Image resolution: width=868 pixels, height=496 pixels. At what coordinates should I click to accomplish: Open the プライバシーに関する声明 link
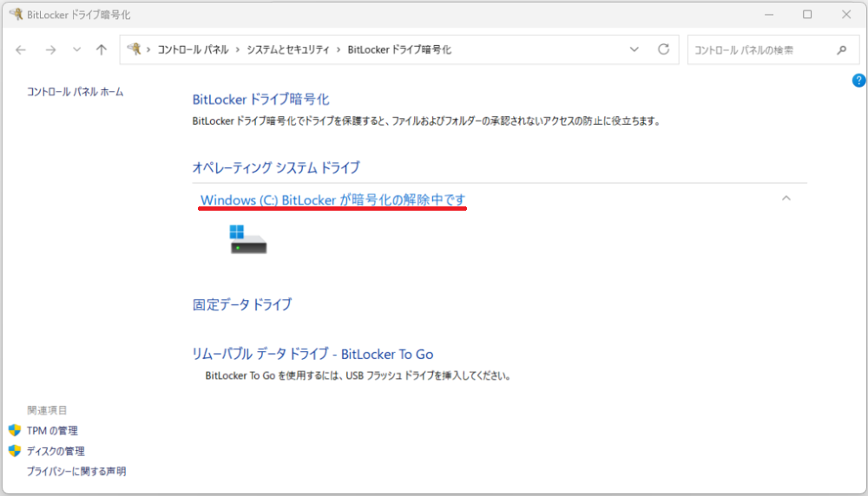pos(76,472)
